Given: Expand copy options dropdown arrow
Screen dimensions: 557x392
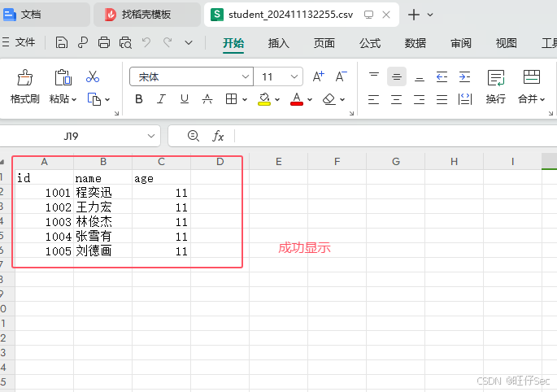Looking at the screenshot, I should coord(107,99).
